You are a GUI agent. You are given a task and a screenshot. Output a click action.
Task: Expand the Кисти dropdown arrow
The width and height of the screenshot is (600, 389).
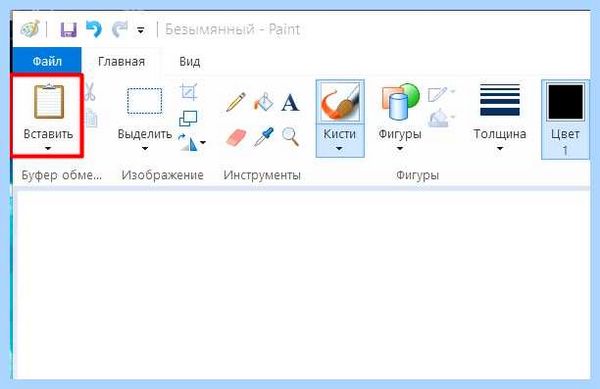pos(339,148)
